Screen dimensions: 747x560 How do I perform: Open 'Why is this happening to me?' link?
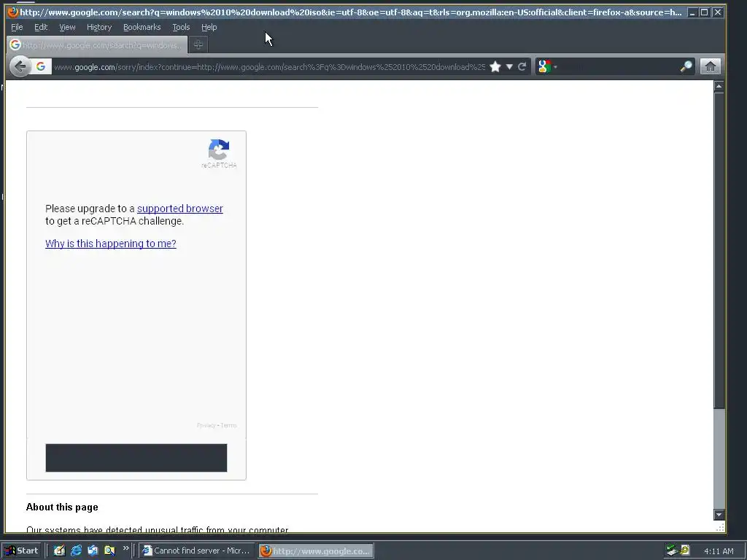click(x=111, y=244)
